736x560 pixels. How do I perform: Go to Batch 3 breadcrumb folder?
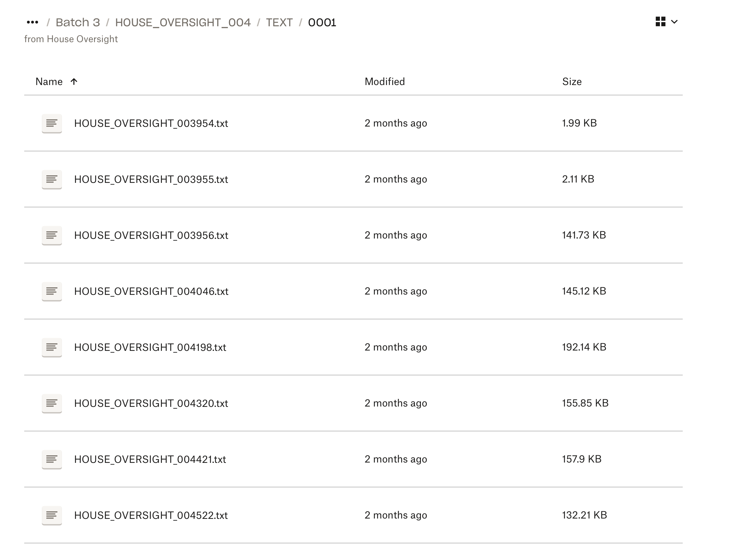[78, 22]
